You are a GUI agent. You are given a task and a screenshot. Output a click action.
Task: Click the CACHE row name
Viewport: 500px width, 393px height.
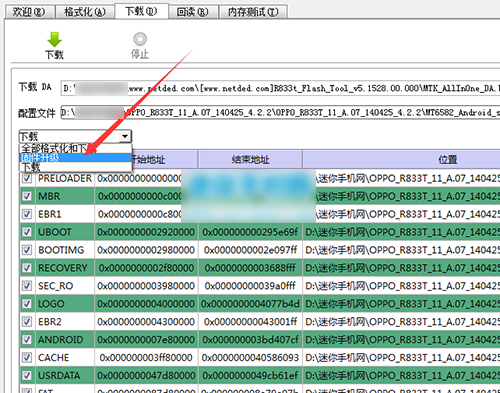pos(53,358)
